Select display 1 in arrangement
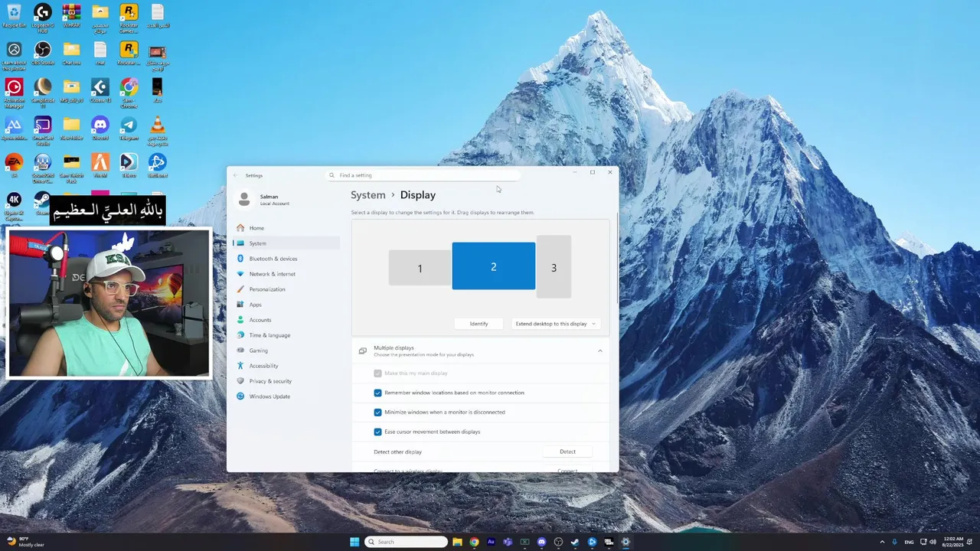 click(420, 269)
